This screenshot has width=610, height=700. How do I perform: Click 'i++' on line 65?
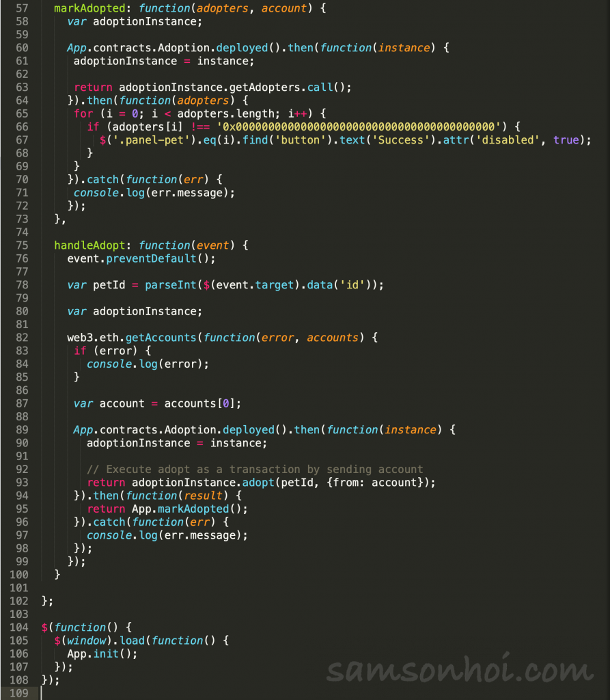[x=297, y=114]
